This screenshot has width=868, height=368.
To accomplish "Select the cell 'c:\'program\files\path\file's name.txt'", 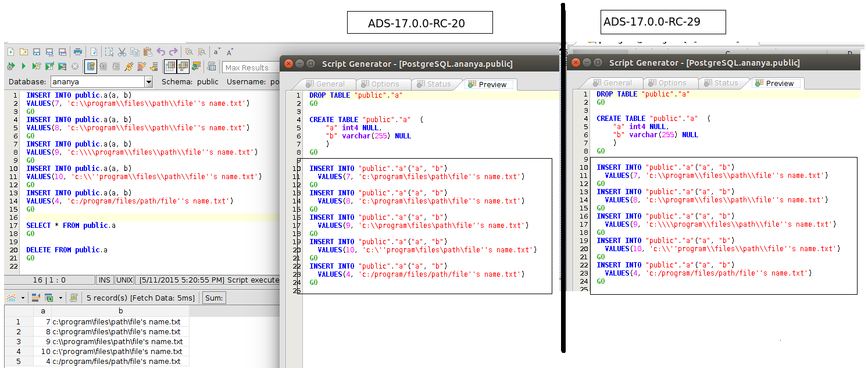I will tap(120, 351).
